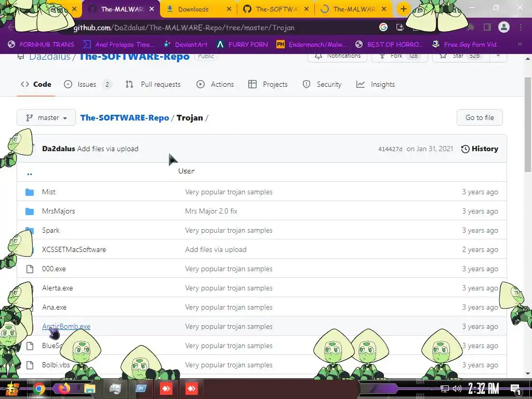Open Google Chrome from the taskbar
Screen dimensions: 532x399
[38, 389]
